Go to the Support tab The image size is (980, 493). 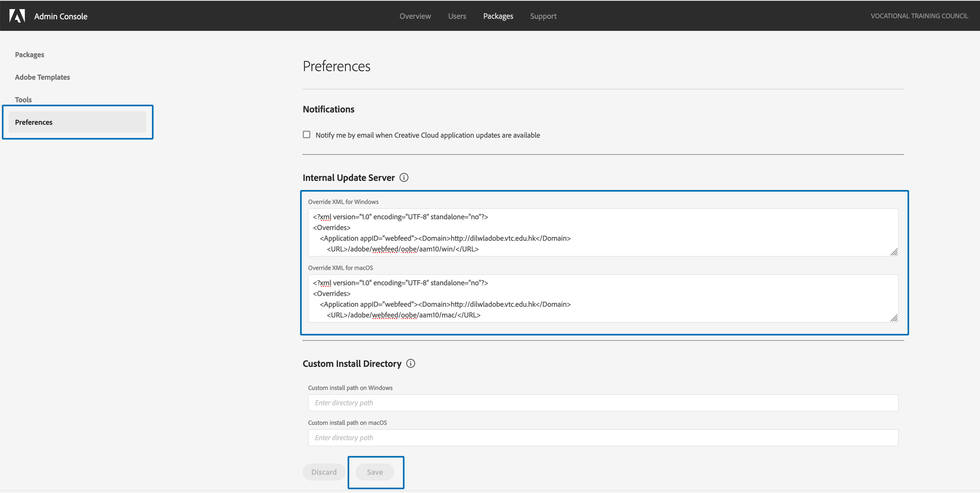[543, 16]
